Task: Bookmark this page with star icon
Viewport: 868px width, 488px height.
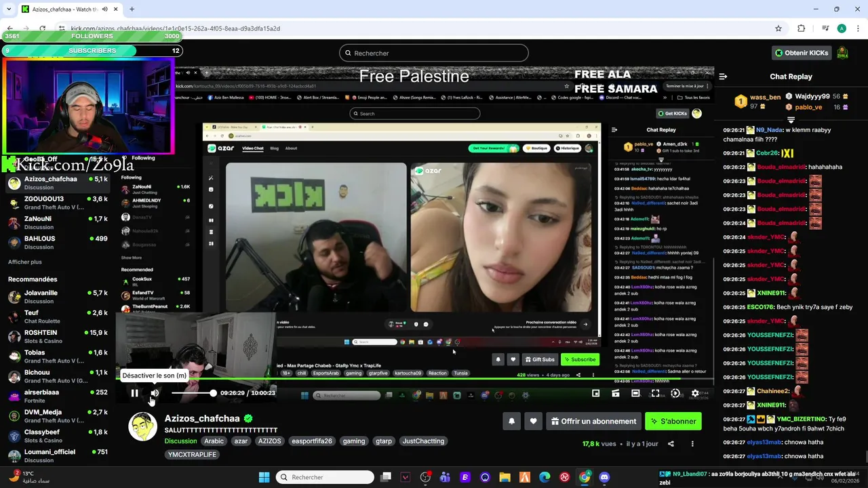Action: [x=778, y=28]
